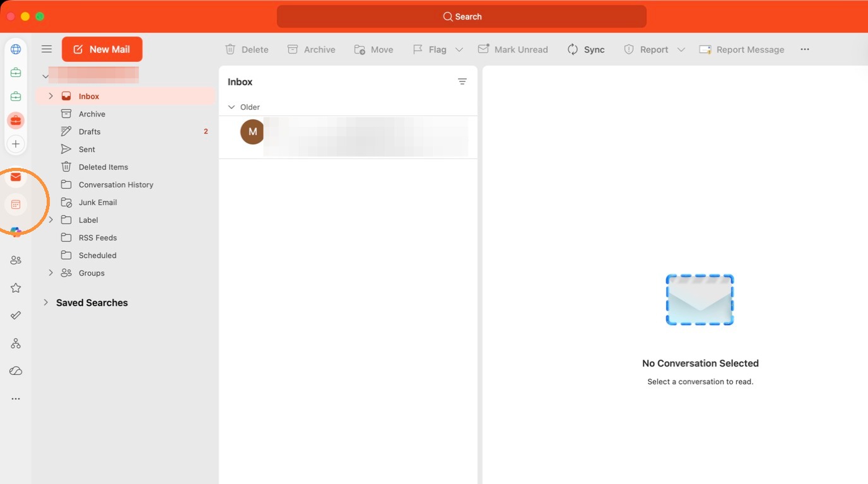The image size is (868, 484).
Task: Expand the Groups chevron
Action: click(51, 273)
